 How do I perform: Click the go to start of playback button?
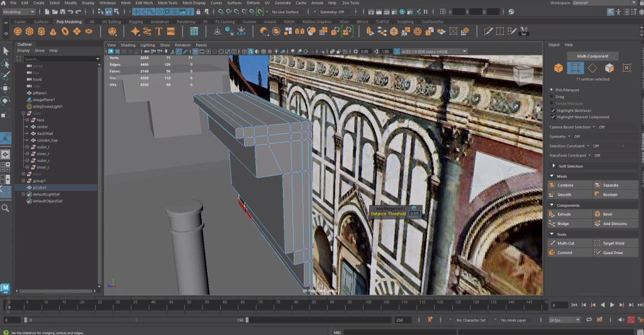click(574, 305)
